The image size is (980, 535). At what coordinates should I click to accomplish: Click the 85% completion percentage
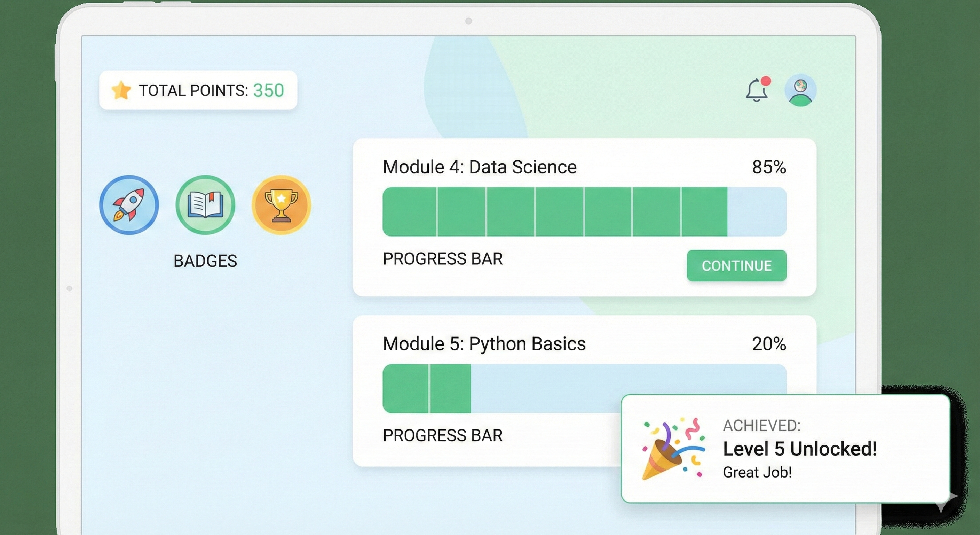[x=769, y=167]
